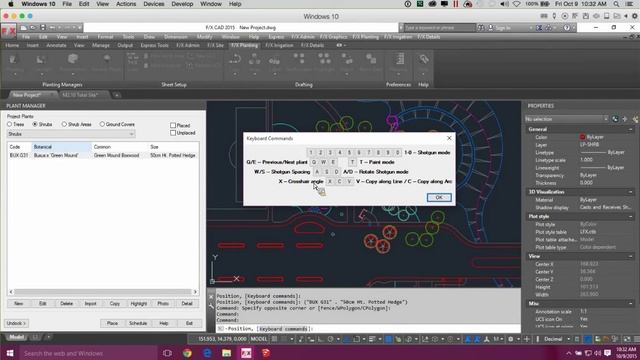Select the Shrubs radio button
This screenshot has height=360, width=640.
[35, 124]
